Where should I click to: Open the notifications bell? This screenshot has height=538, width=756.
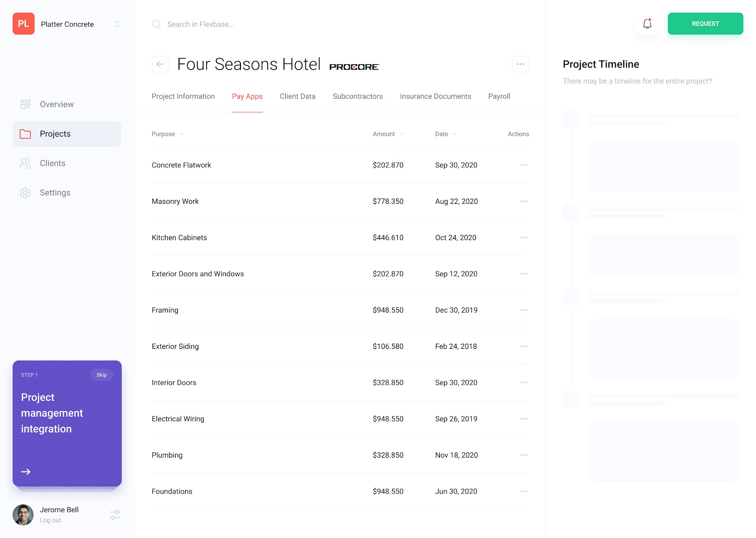tap(647, 24)
